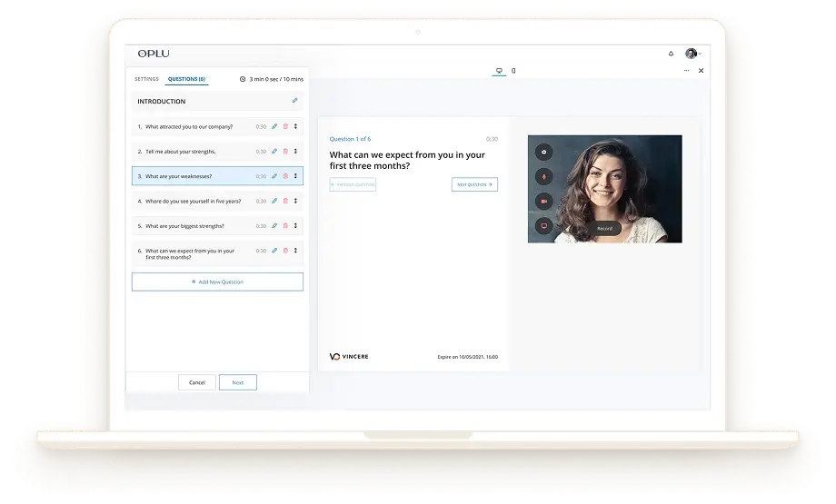
Task: Delete question 6 about first three months
Action: click(x=285, y=250)
